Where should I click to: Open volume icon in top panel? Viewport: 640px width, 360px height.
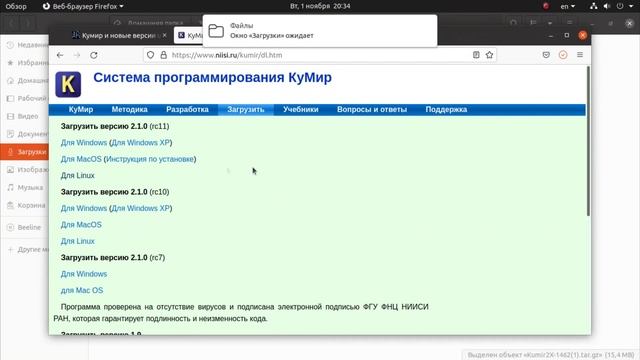point(607,6)
